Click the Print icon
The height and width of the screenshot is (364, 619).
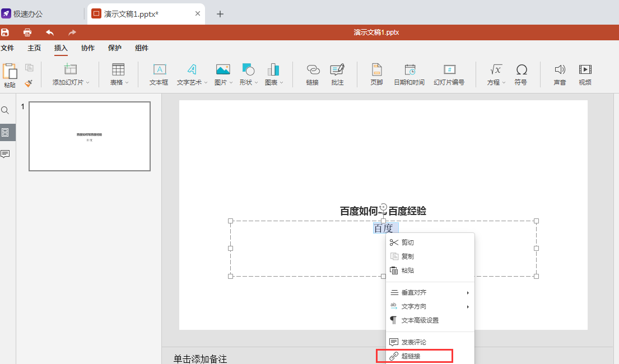(x=27, y=32)
